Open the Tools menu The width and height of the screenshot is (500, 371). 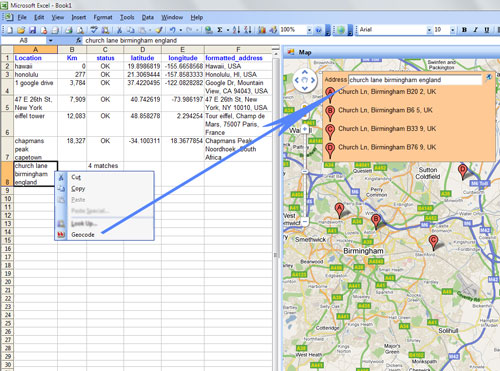pyautogui.click(x=127, y=17)
